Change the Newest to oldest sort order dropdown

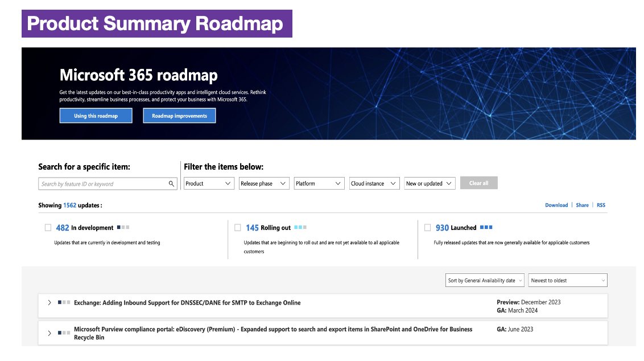coord(567,280)
